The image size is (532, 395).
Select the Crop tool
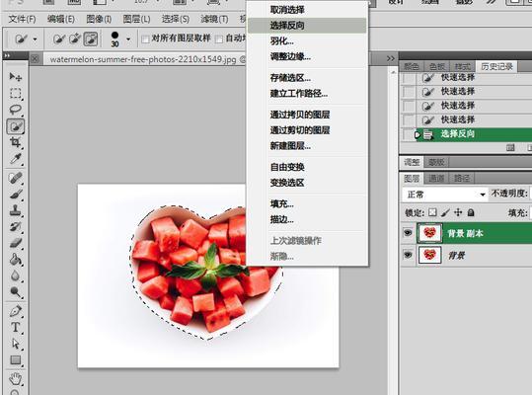pyautogui.click(x=15, y=142)
